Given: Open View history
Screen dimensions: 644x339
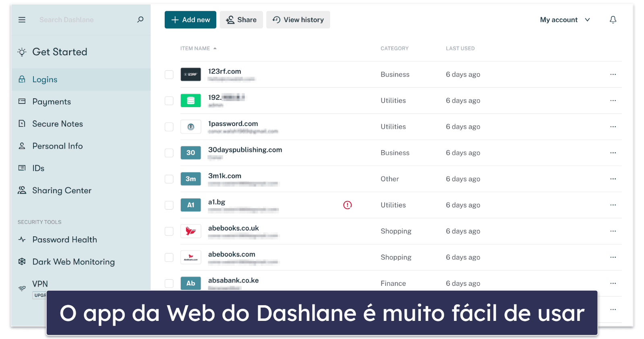Looking at the screenshot, I should pos(298,20).
